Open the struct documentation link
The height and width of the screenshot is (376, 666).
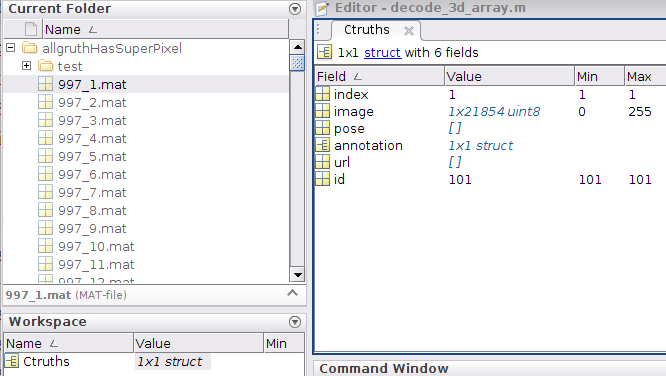click(x=382, y=52)
